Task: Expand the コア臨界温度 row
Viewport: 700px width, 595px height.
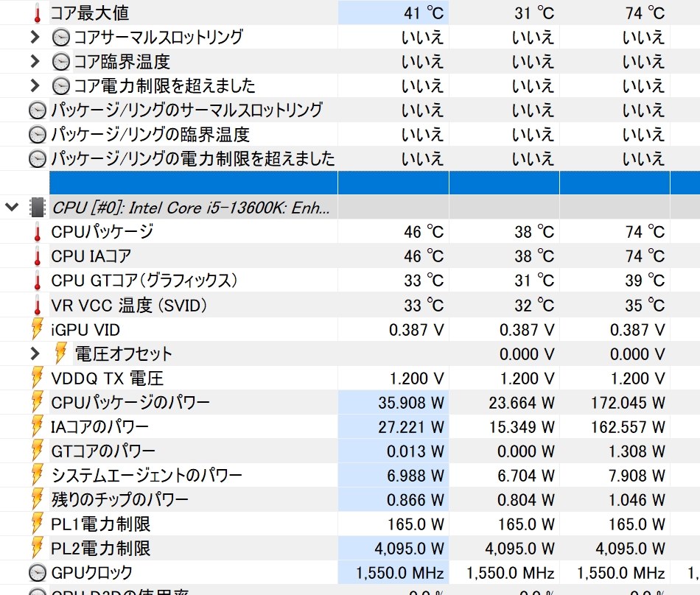Action: coord(35,61)
